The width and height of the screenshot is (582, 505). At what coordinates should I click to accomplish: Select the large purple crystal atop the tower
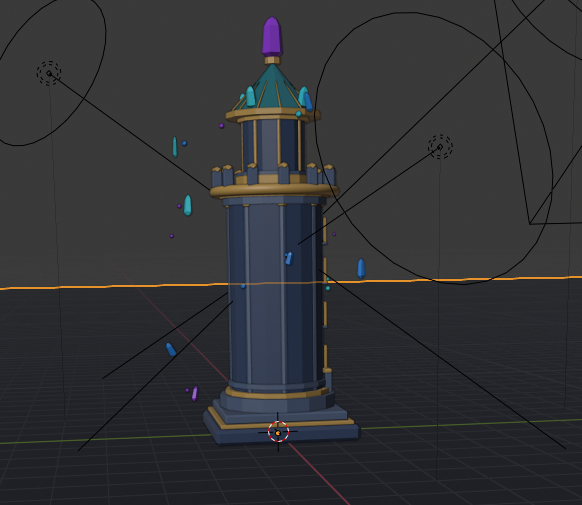click(272, 36)
